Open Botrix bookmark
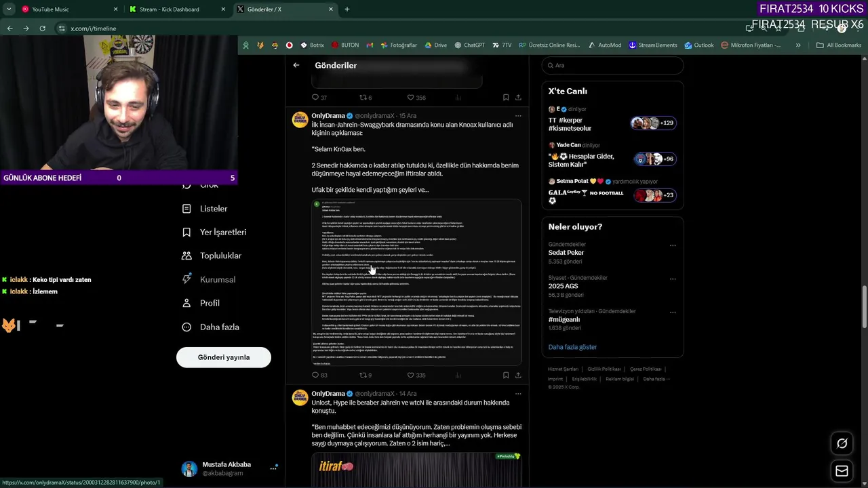This screenshot has height=488, width=868. (x=311, y=45)
